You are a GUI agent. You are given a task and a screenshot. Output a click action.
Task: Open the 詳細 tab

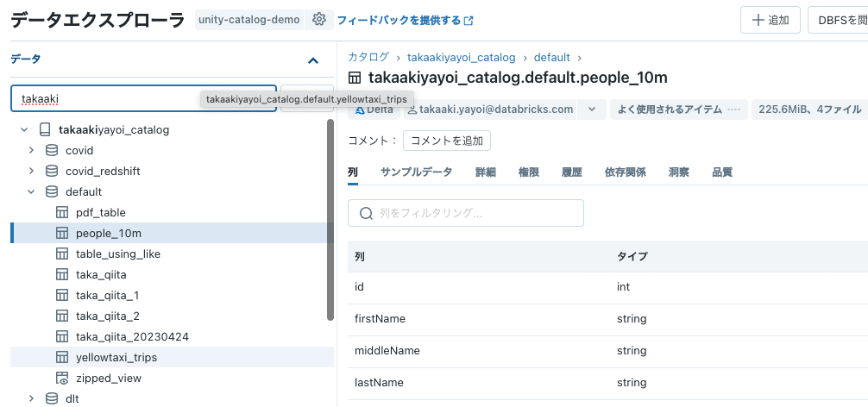486,172
